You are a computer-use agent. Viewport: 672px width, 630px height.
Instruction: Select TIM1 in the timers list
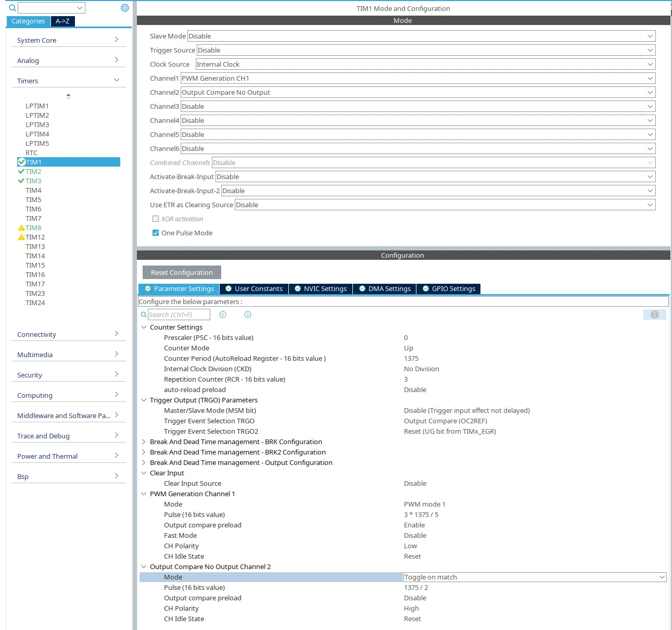pyautogui.click(x=69, y=162)
